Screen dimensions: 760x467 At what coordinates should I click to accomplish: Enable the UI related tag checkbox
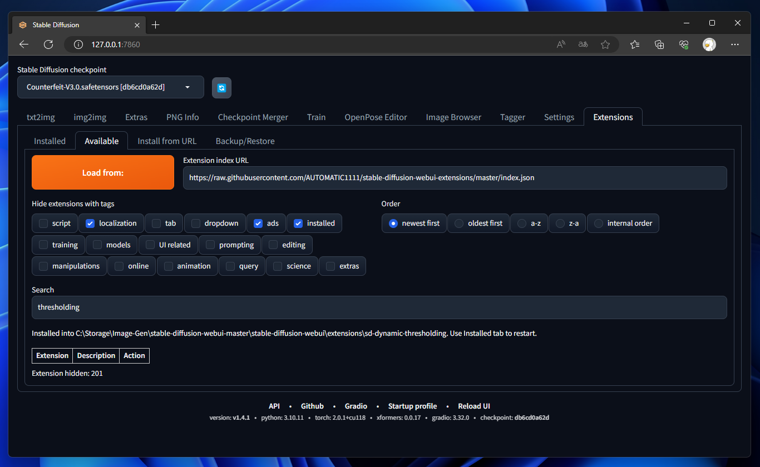coord(150,244)
